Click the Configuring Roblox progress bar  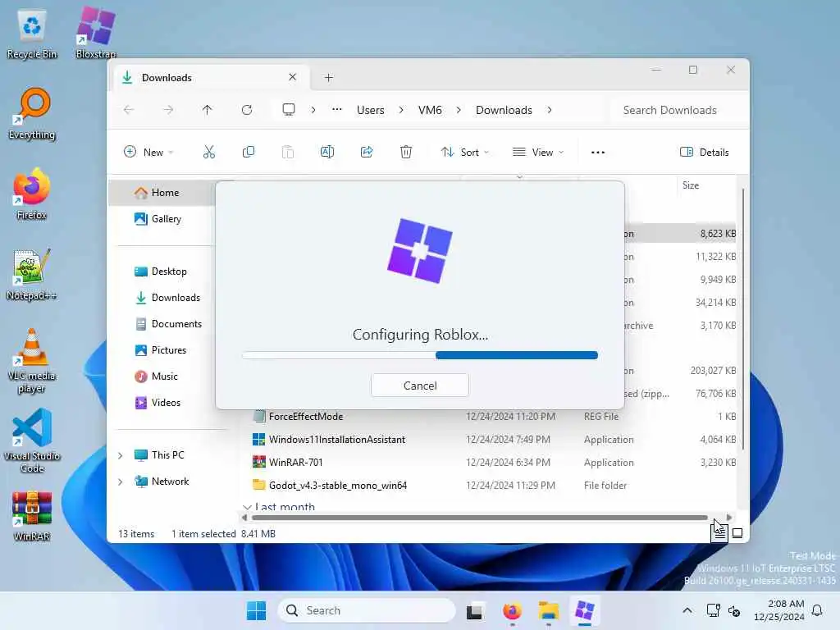point(419,355)
